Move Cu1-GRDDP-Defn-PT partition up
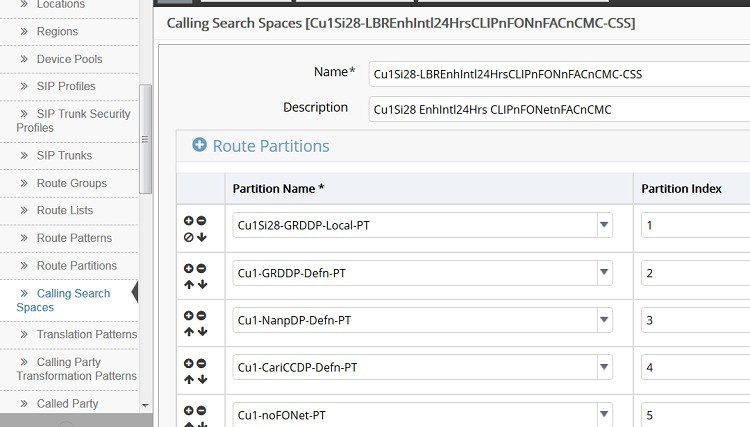750x427 pixels. (x=189, y=285)
